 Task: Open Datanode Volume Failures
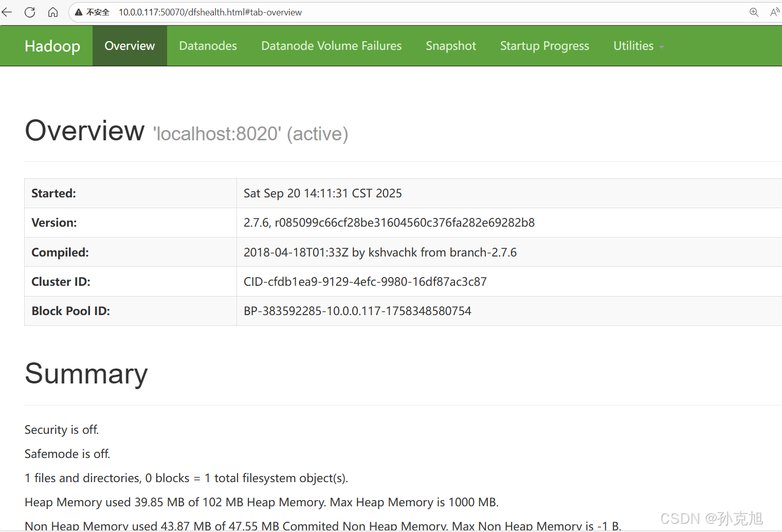pos(331,46)
